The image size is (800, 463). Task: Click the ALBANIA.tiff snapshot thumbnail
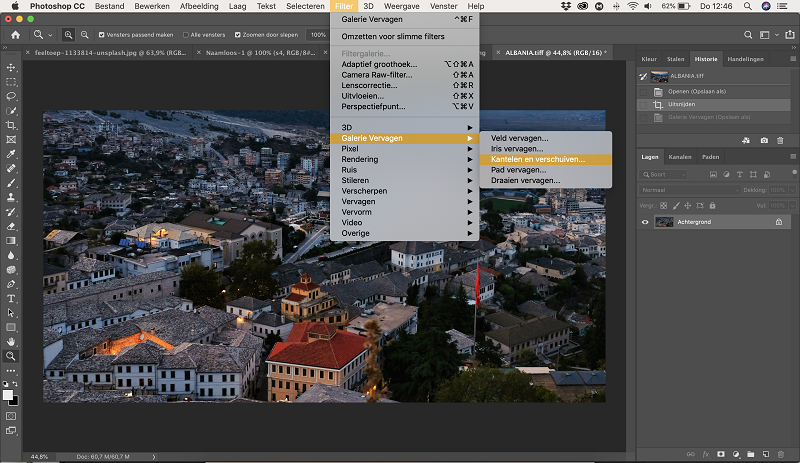point(659,76)
